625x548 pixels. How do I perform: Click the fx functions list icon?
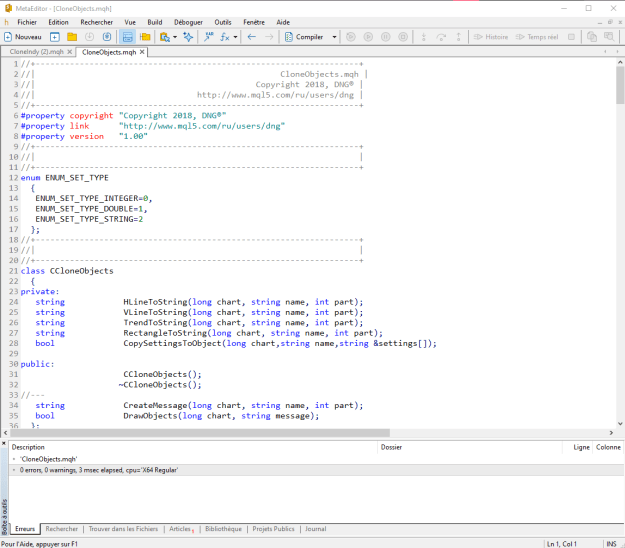click(x=225, y=37)
